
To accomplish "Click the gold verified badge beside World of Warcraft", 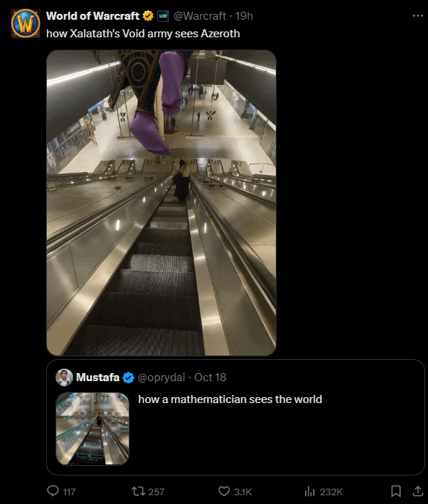I will pos(149,16).
